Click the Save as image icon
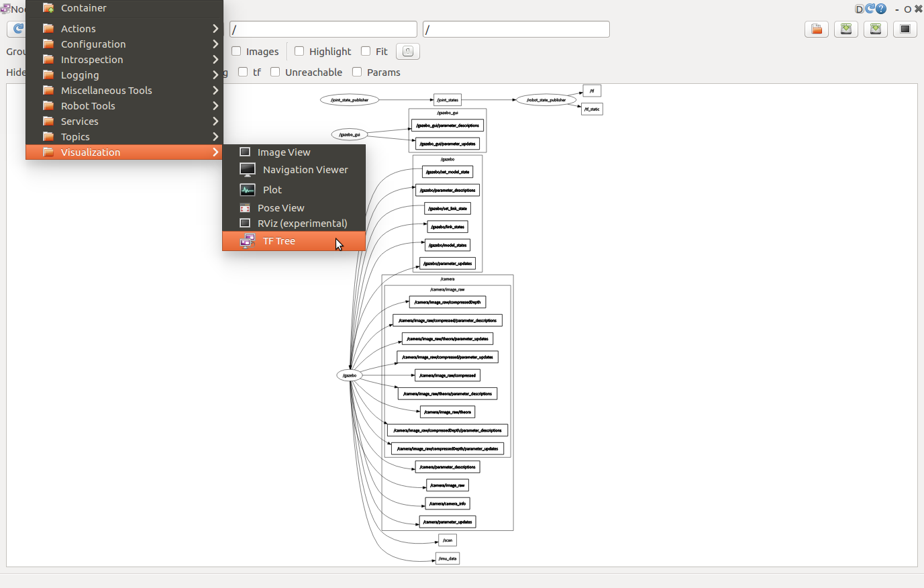This screenshot has height=588, width=924. pos(905,29)
